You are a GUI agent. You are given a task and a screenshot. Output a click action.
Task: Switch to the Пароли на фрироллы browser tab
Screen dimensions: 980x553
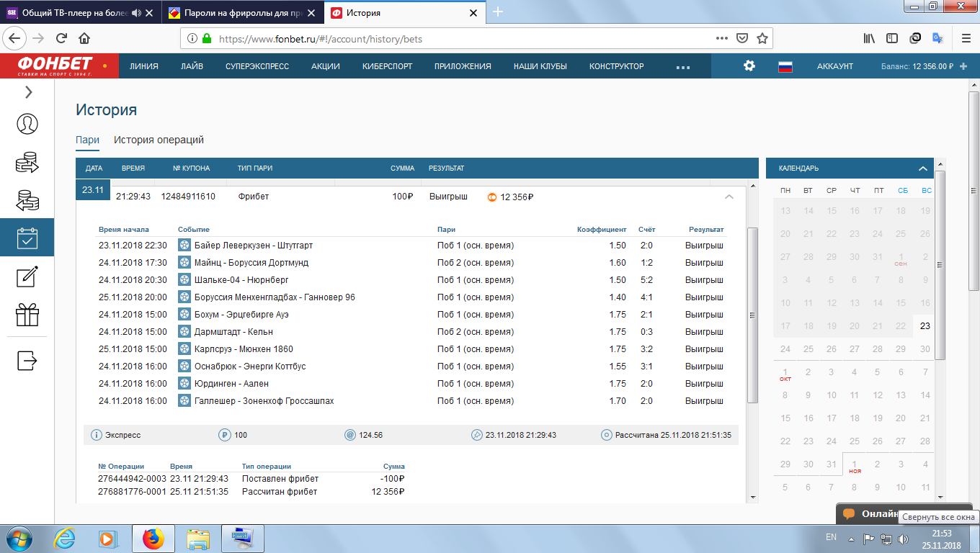click(x=242, y=13)
